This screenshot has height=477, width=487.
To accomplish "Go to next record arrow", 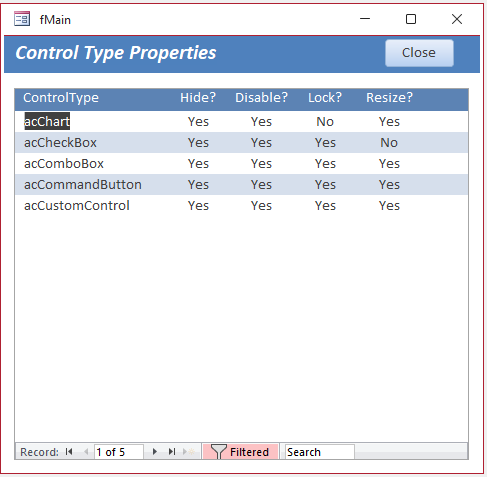I will click(155, 452).
